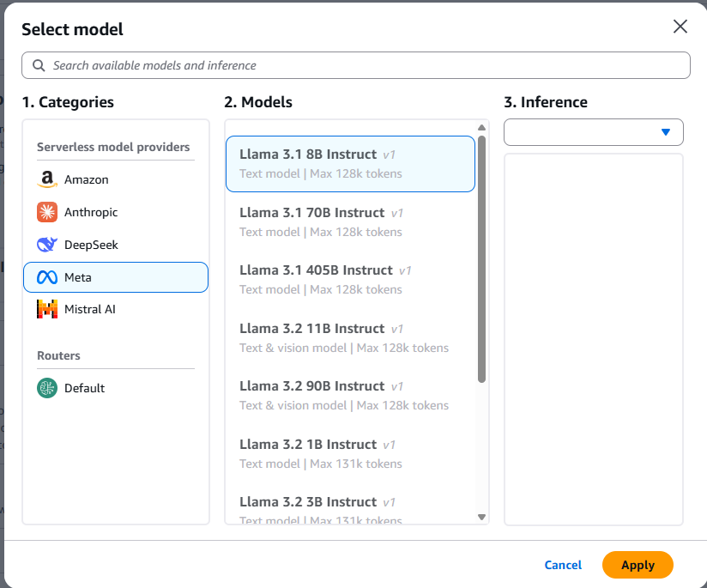This screenshot has width=707, height=588.
Task: Select Llama 3.2 1B Instruct
Action: pyautogui.click(x=350, y=453)
